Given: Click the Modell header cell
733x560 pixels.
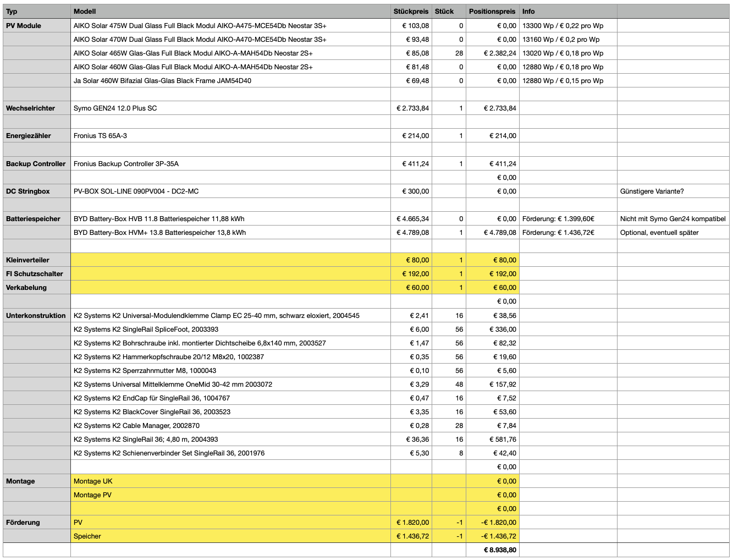Looking at the screenshot, I should [x=230, y=11].
